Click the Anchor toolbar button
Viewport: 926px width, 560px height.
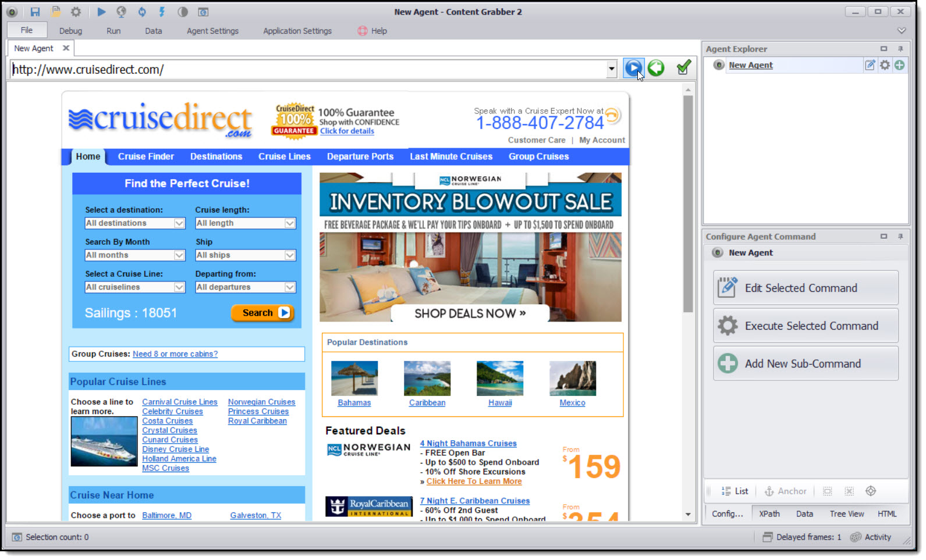pyautogui.click(x=785, y=491)
